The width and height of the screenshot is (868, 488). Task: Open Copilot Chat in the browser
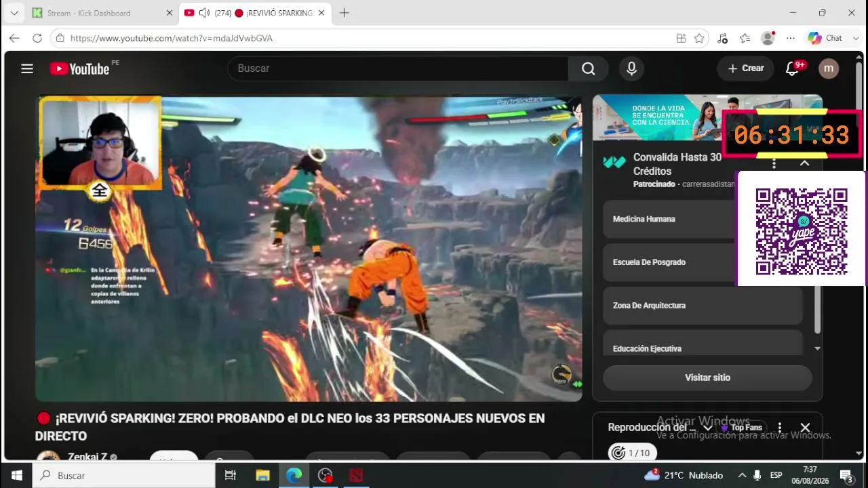click(x=825, y=39)
